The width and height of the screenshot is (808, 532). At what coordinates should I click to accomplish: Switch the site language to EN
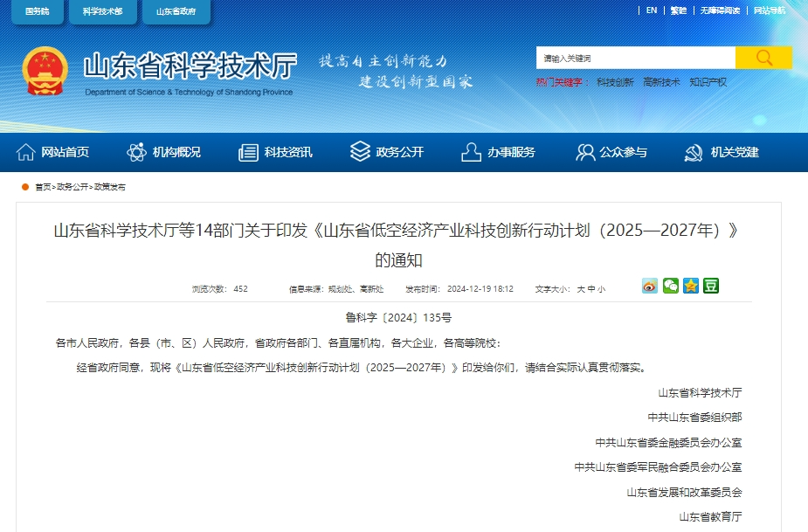(x=650, y=10)
